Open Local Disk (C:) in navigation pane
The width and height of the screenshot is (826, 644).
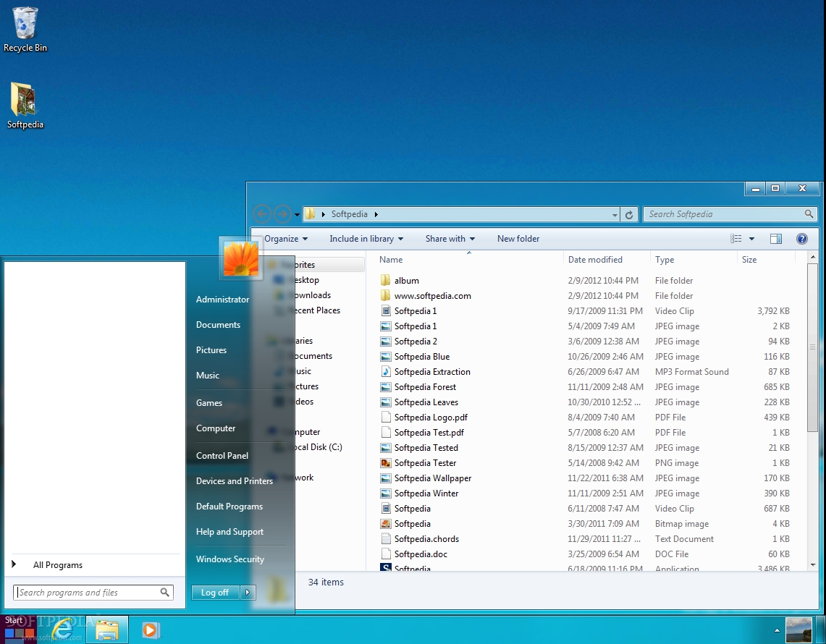[319, 447]
